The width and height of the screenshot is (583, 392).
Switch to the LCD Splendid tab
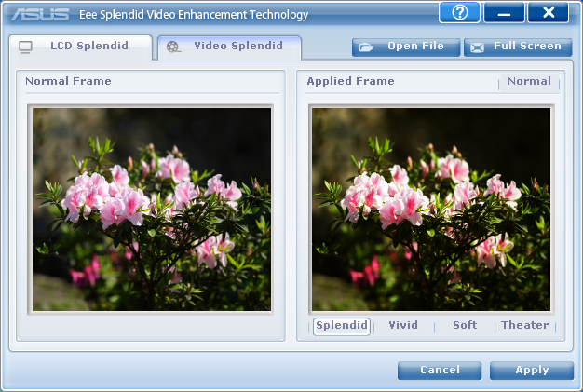click(88, 47)
